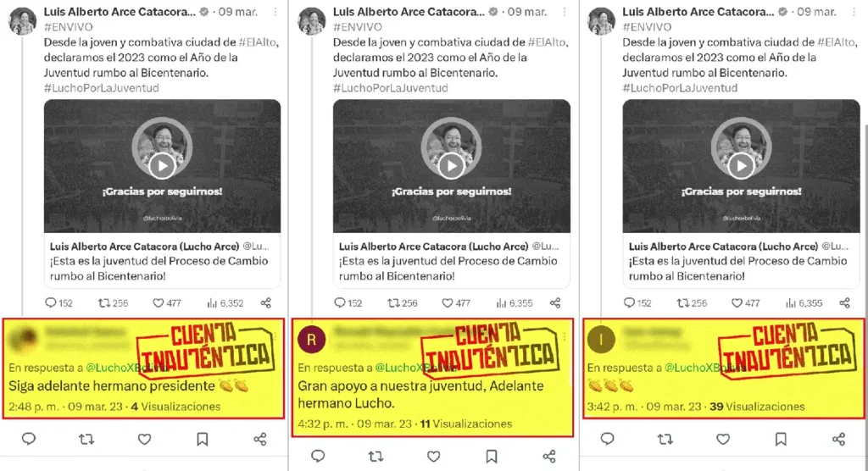
Task: Open the more options menu on left tweet
Action: (x=275, y=12)
